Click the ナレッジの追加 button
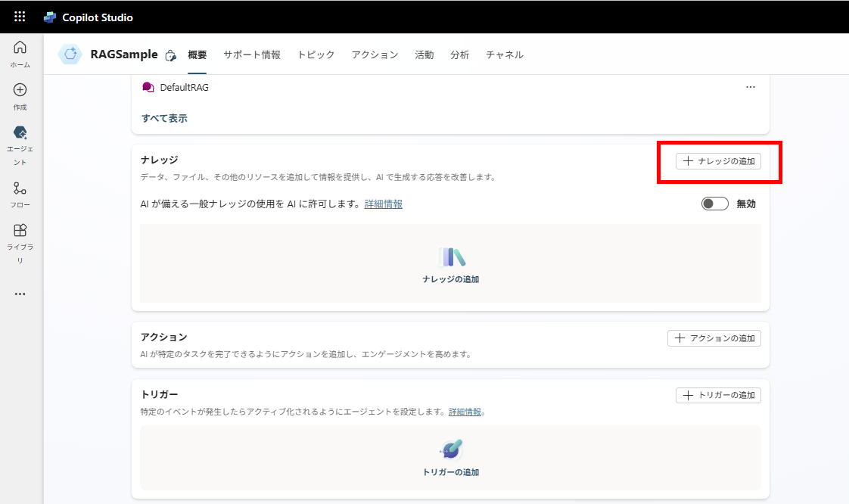Viewport: 849px width, 504px height. (x=718, y=160)
